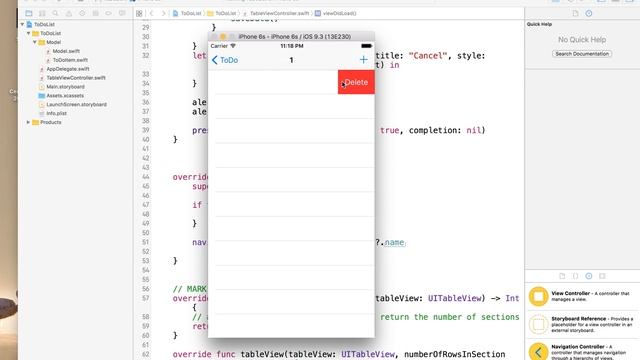Open the Test navigator icon
Screen dimensions: 640x360
pyautogui.click(x=82, y=13)
